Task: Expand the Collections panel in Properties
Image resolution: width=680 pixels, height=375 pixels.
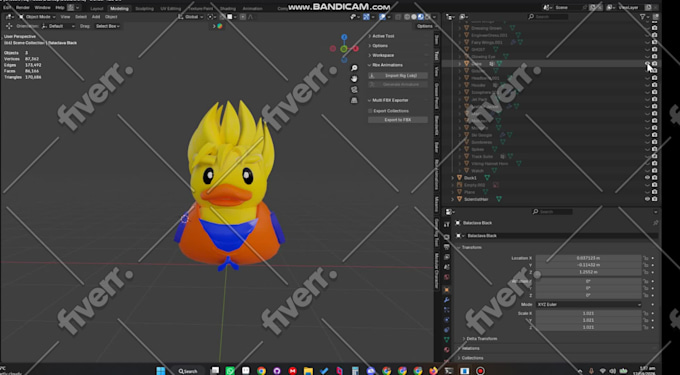Action: click(471, 358)
